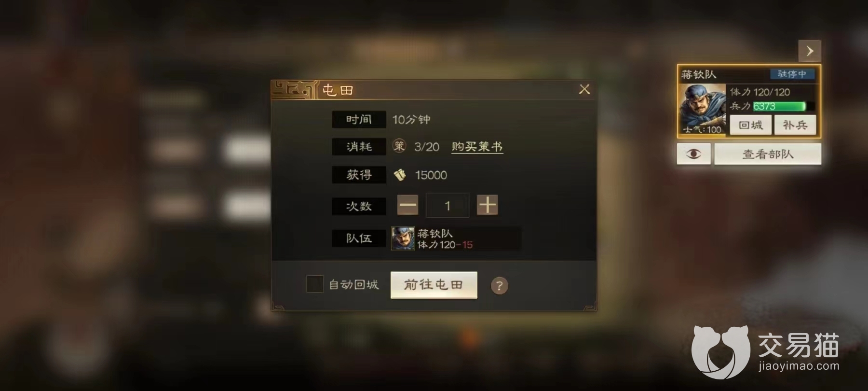Click the 回城 button

point(750,125)
